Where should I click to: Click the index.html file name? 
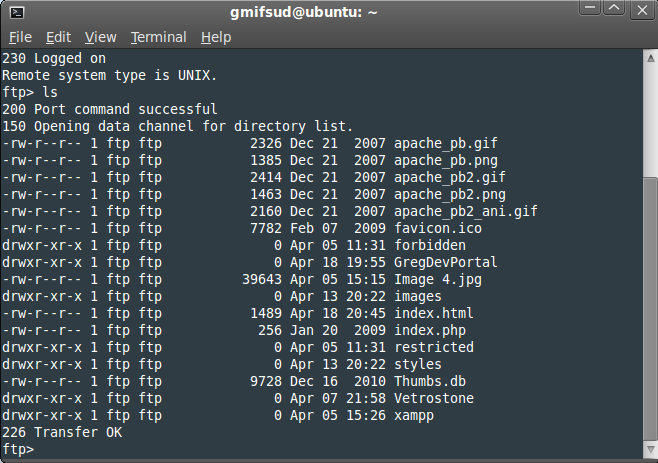[x=434, y=314]
